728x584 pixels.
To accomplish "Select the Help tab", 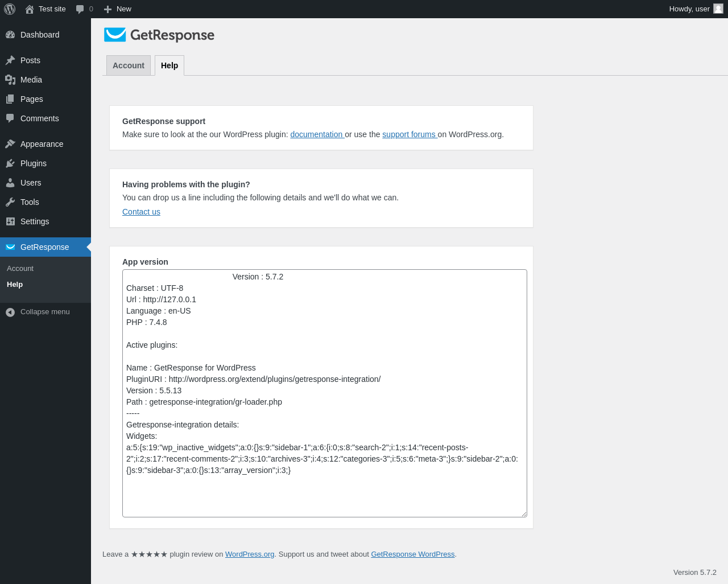I will tap(169, 65).
